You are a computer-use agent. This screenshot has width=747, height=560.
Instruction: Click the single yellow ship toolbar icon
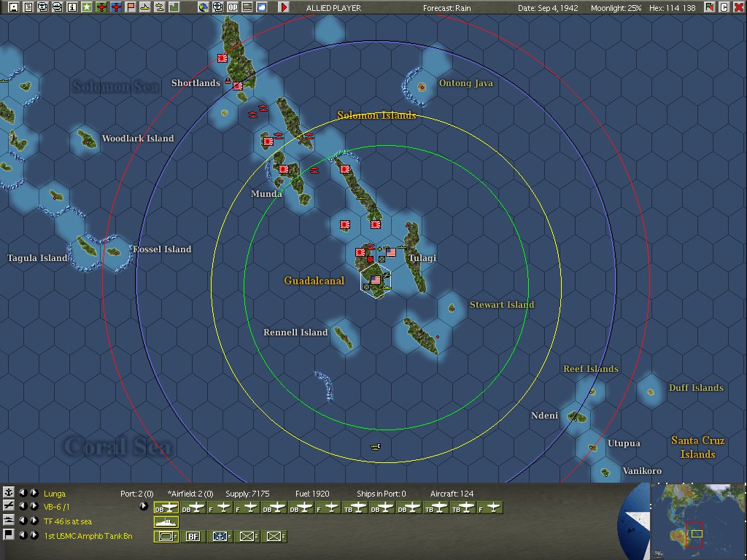coord(145,7)
